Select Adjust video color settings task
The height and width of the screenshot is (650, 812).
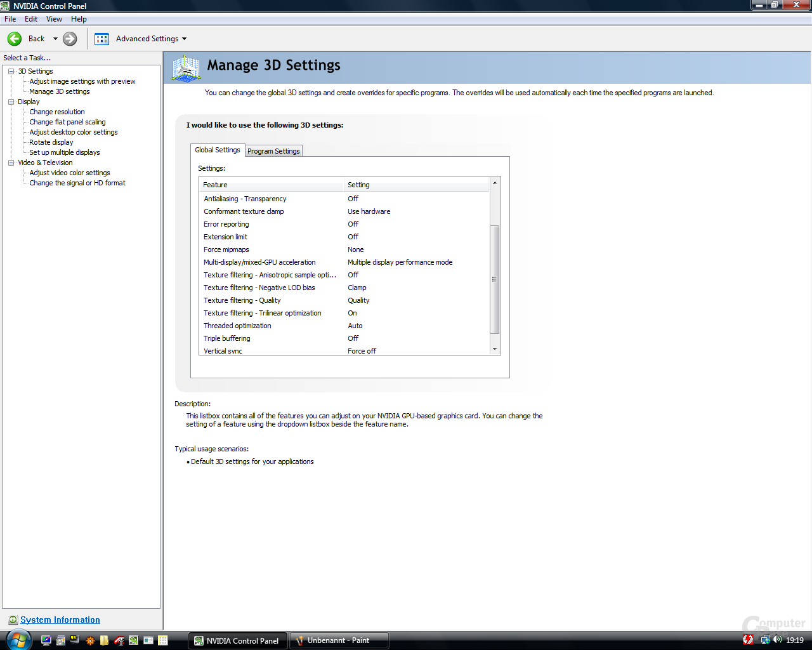(x=69, y=173)
